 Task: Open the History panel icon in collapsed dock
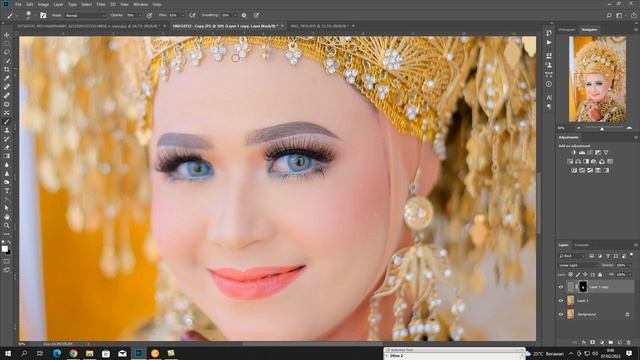click(549, 33)
